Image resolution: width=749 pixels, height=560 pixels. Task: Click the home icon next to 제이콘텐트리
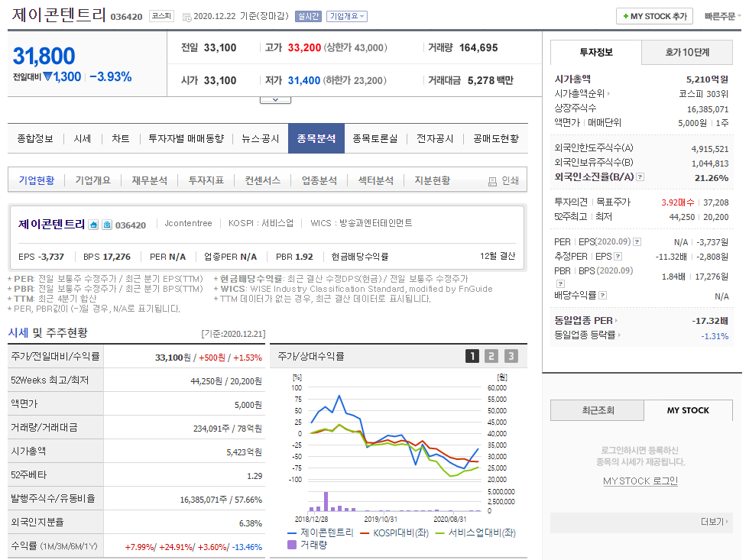93,225
